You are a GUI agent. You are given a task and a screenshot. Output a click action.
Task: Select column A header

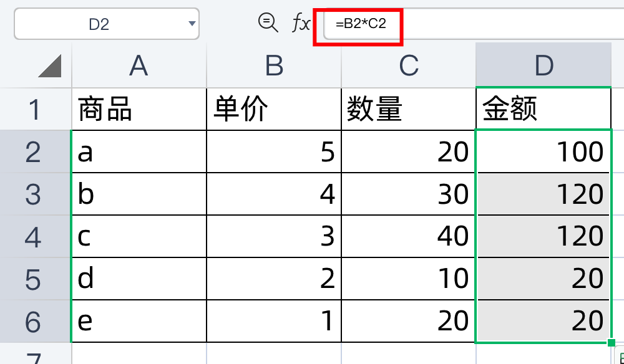pyautogui.click(x=139, y=65)
